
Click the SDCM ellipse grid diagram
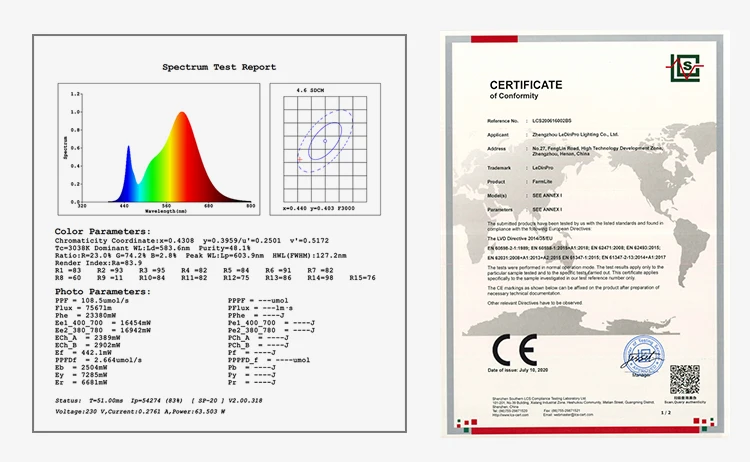click(325, 149)
